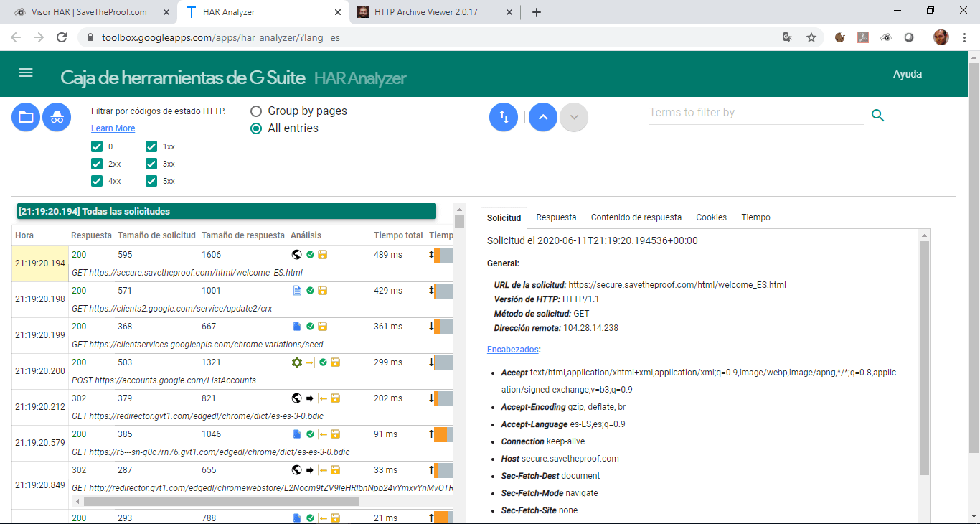Click the sort swap arrows button
The image size is (980, 524).
(x=504, y=117)
